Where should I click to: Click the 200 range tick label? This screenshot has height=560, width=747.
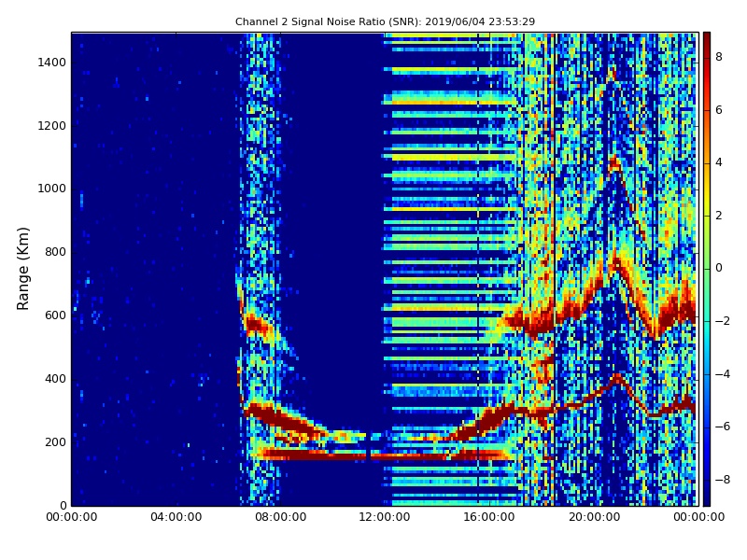point(55,441)
